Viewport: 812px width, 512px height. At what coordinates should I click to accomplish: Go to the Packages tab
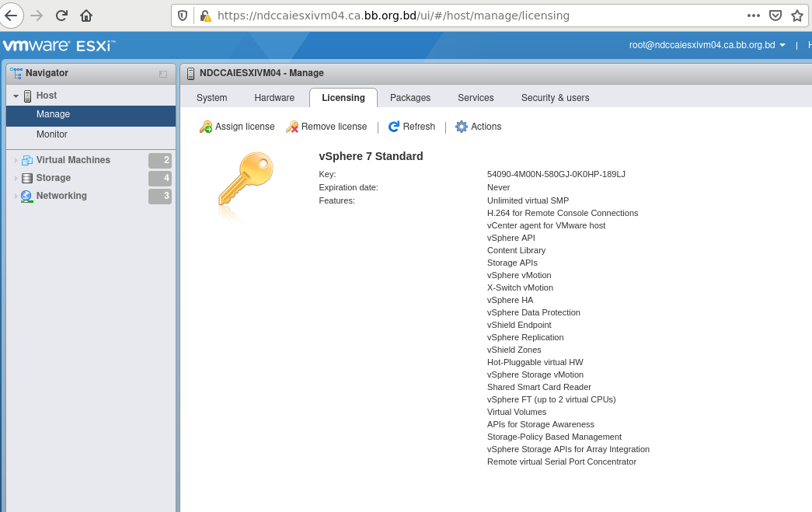[410, 98]
